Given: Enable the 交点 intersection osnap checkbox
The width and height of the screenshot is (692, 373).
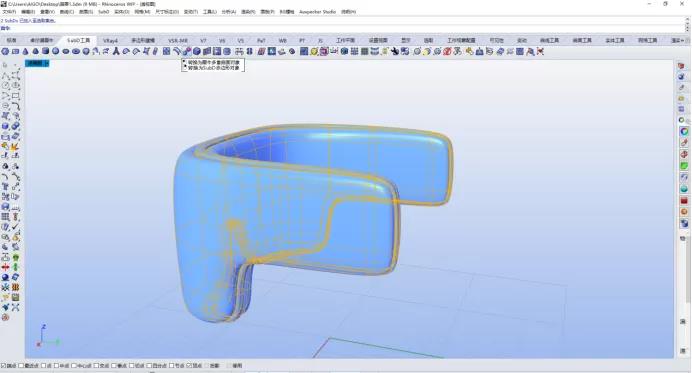Looking at the screenshot, I should pos(96,366).
